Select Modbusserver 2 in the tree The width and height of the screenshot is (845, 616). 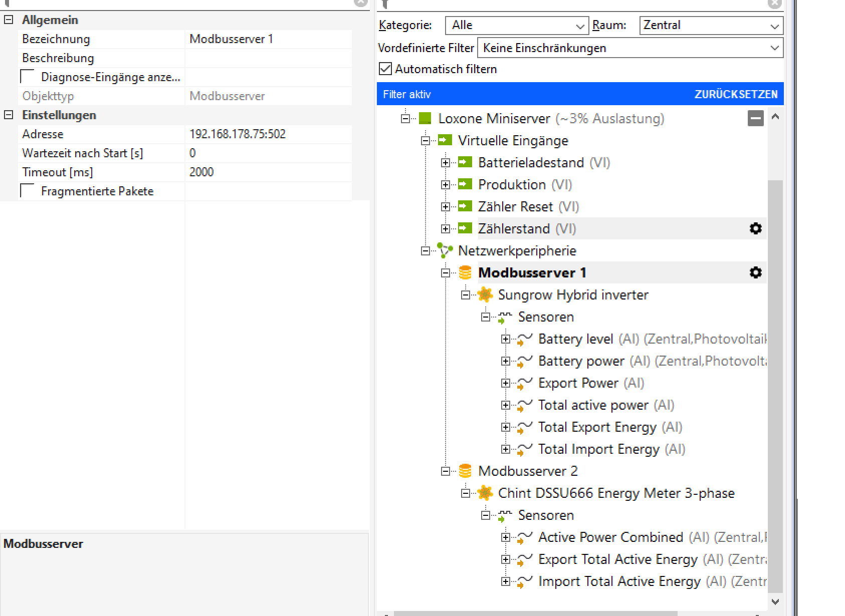(527, 471)
